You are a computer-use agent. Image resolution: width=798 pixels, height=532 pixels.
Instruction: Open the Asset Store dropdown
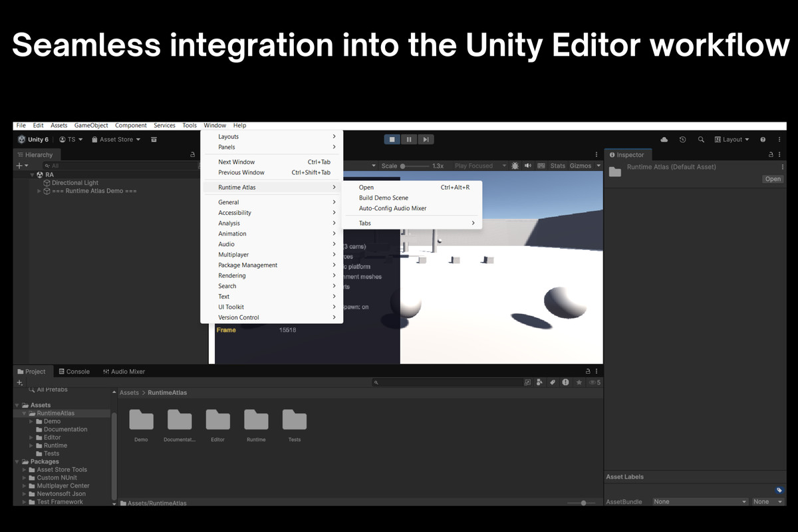[x=116, y=140]
